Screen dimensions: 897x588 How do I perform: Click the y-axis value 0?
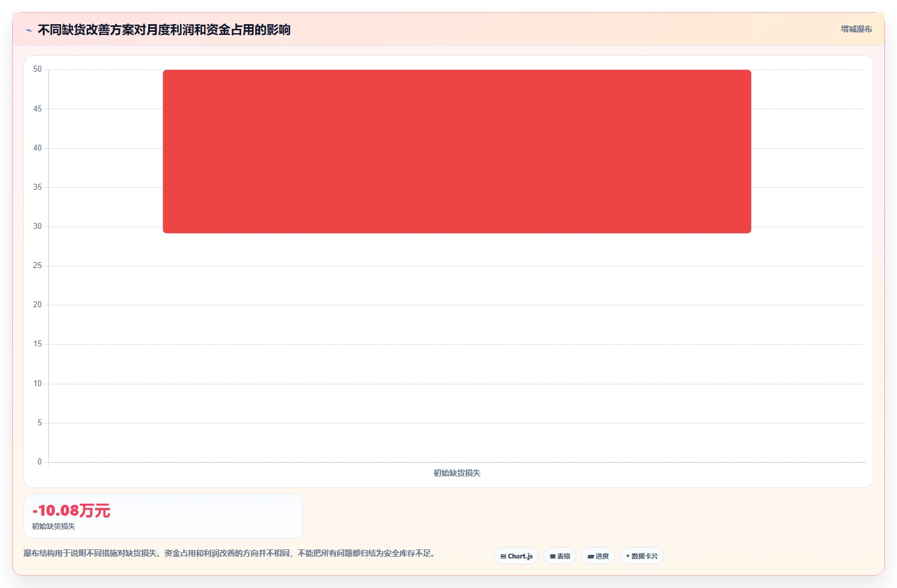pos(40,462)
